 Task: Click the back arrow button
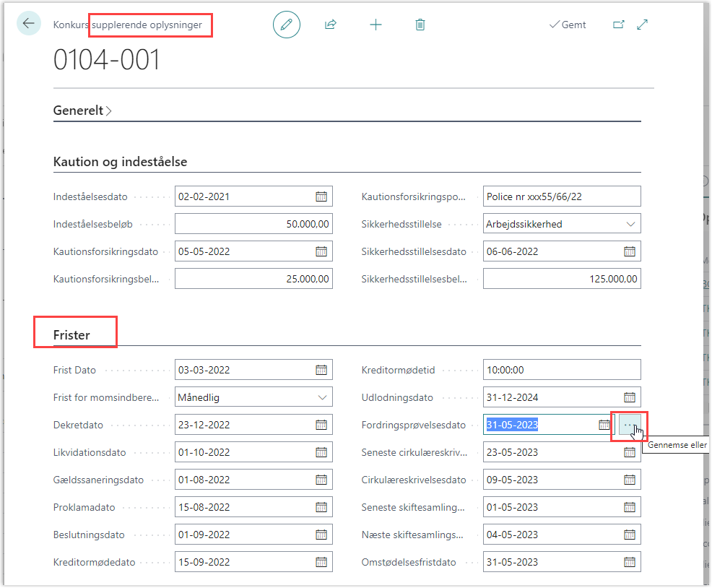tap(29, 24)
